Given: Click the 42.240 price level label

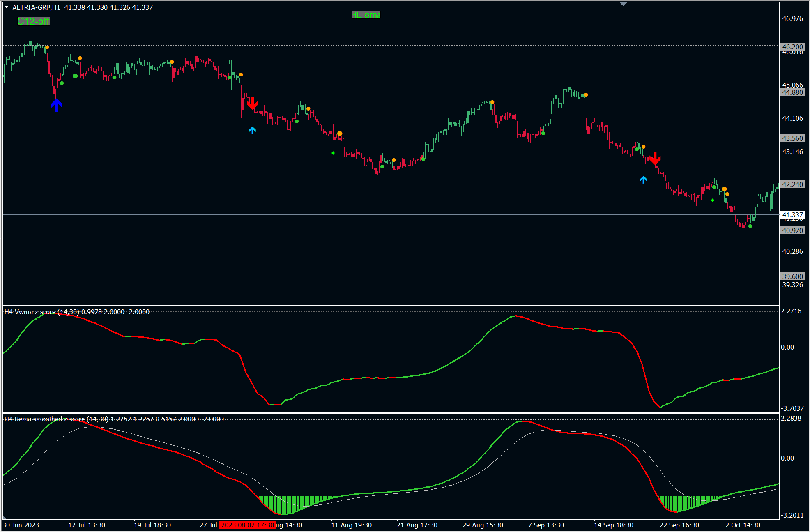Looking at the screenshot, I should 792,184.
